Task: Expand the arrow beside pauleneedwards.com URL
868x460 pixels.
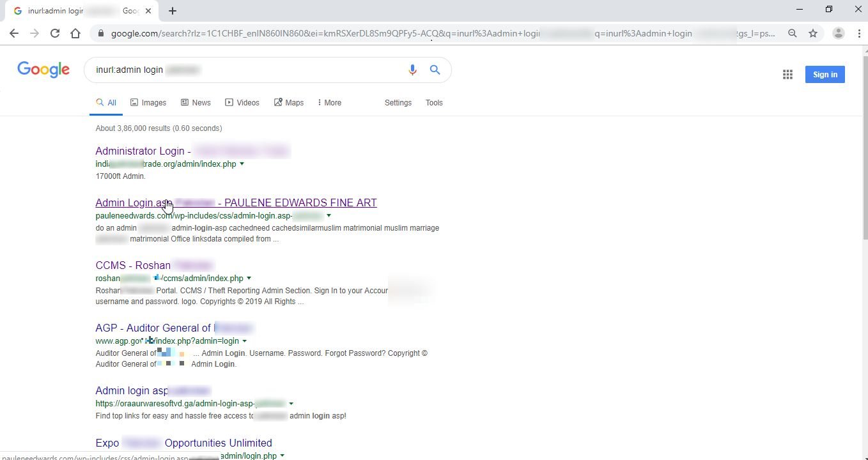Action: point(329,216)
